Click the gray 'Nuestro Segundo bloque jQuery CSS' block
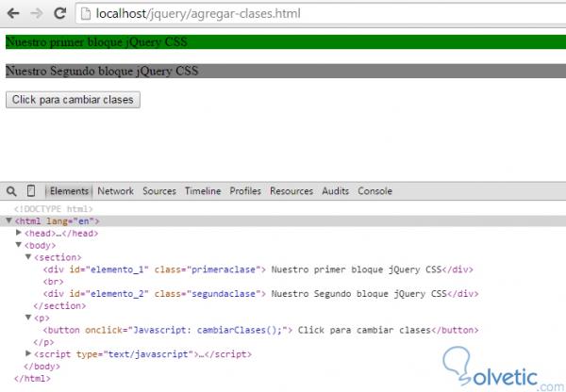566x392 pixels. click(x=286, y=71)
